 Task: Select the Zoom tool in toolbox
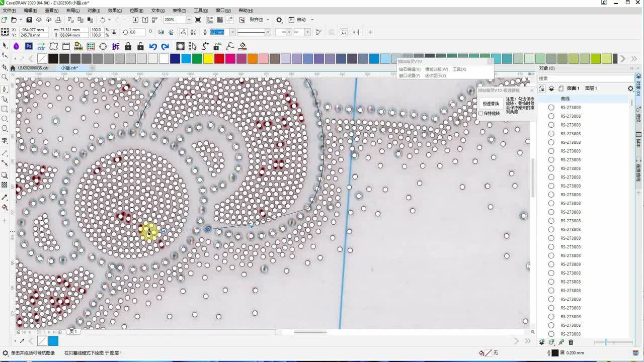point(5,77)
